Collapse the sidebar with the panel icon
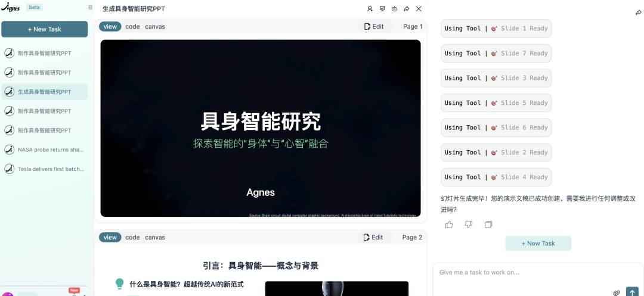644x296 pixels. [91, 7]
